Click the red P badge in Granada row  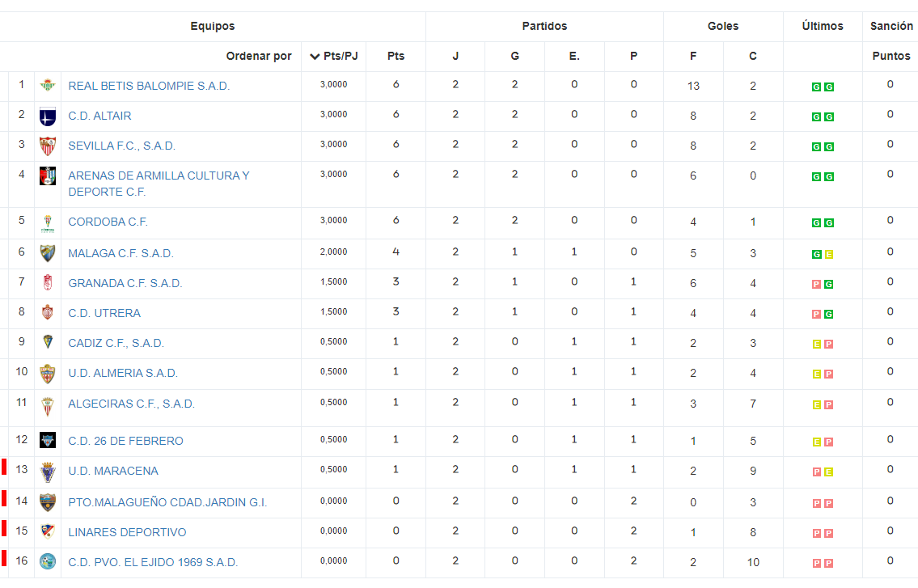point(816,284)
